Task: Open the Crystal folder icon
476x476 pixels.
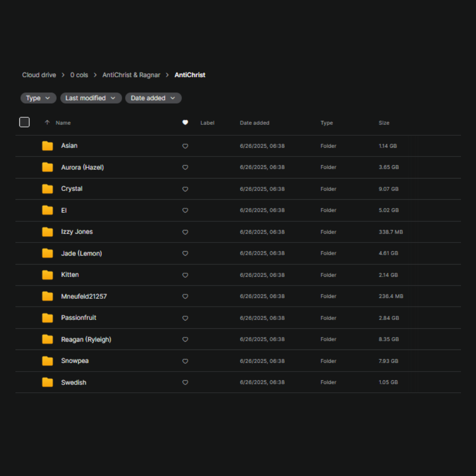Action: tap(48, 189)
